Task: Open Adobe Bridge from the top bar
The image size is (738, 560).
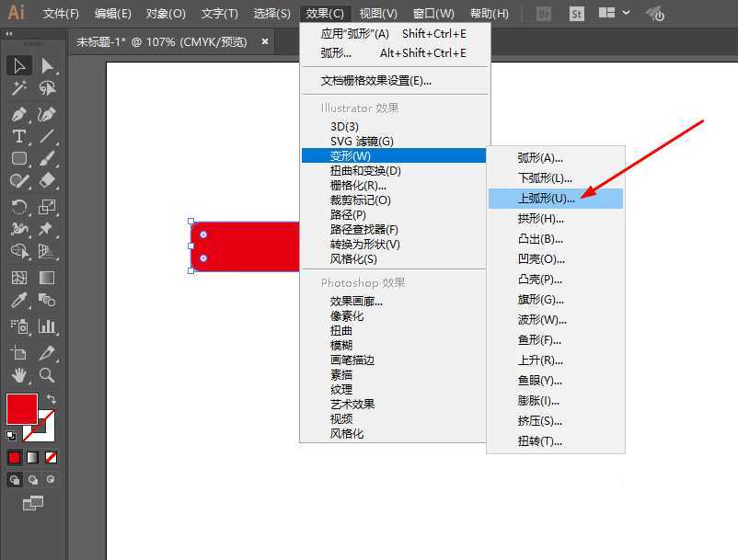Action: point(545,14)
